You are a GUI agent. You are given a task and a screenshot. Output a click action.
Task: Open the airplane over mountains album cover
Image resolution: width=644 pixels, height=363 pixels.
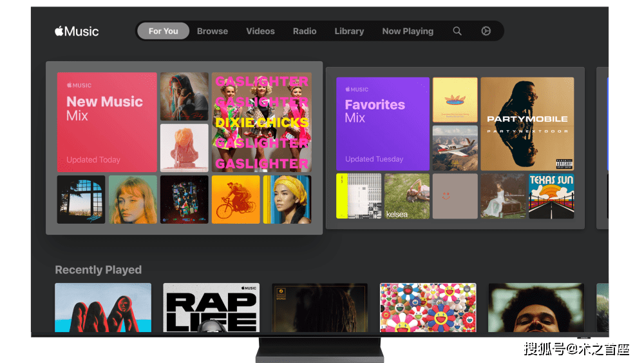click(455, 148)
